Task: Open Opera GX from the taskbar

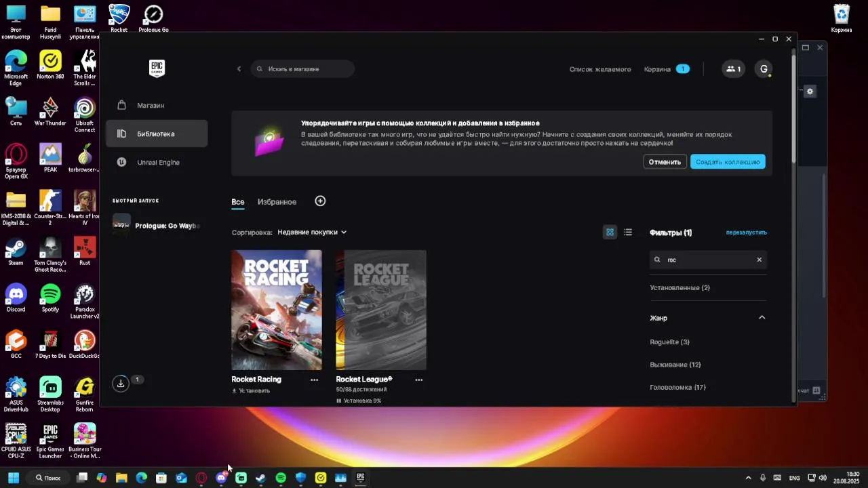Action: coord(201,478)
